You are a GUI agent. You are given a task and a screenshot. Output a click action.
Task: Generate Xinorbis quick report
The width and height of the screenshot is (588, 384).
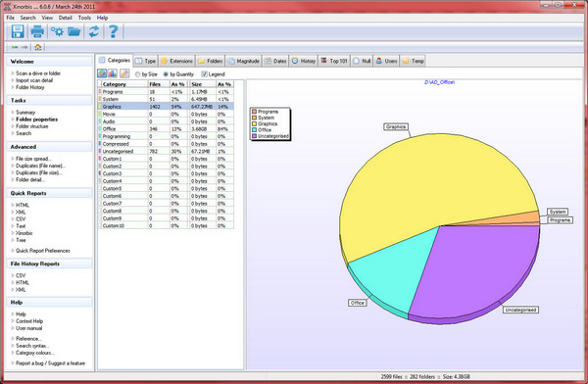click(x=24, y=233)
